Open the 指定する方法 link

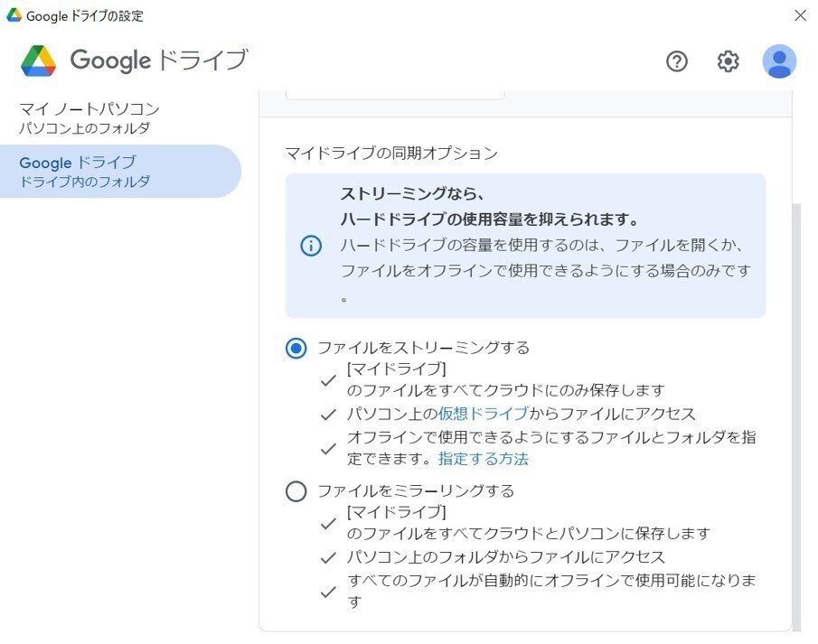[483, 459]
